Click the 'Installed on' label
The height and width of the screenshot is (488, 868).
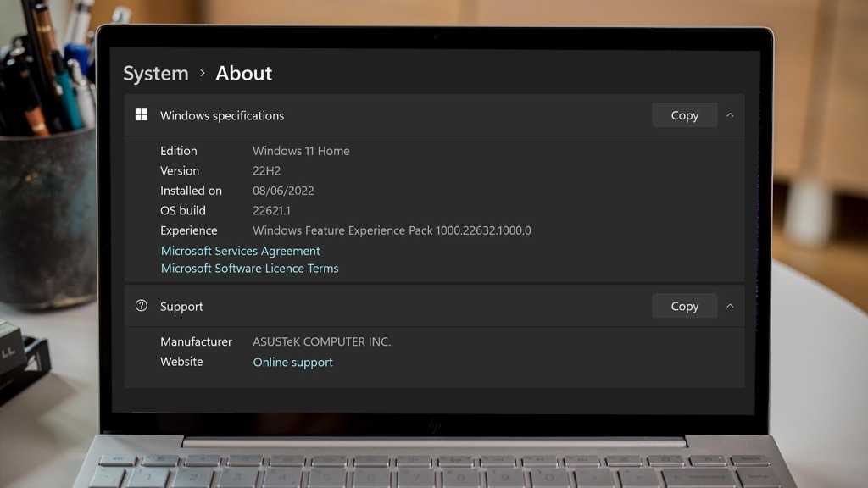(x=191, y=191)
